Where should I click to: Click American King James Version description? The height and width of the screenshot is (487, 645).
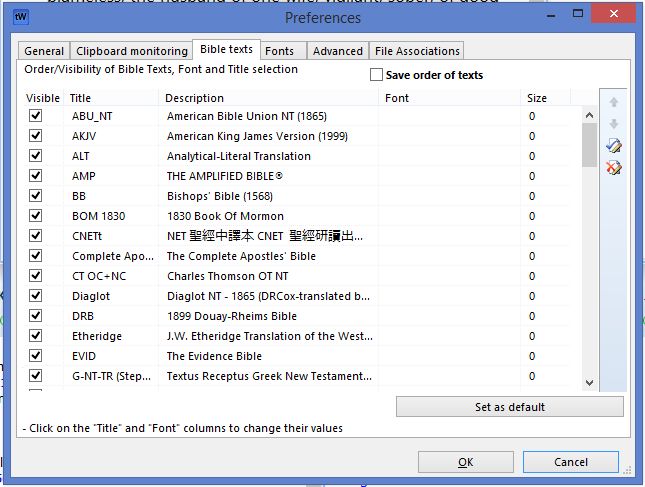pyautogui.click(x=257, y=136)
